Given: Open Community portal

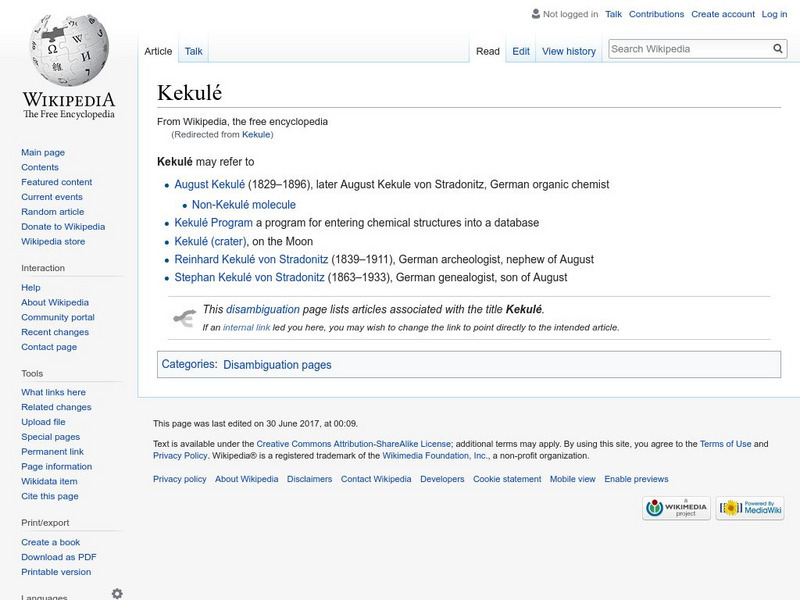Looking at the screenshot, I should point(58,317).
